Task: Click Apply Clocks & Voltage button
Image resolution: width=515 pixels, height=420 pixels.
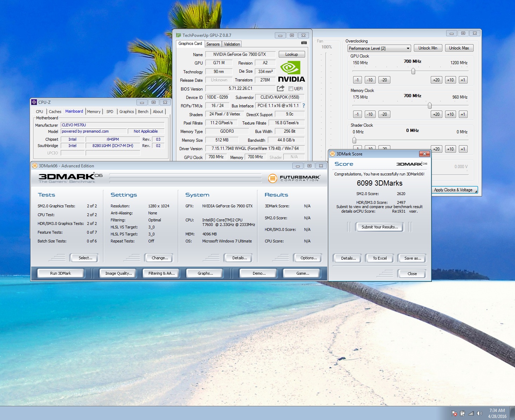Action: 455,190
